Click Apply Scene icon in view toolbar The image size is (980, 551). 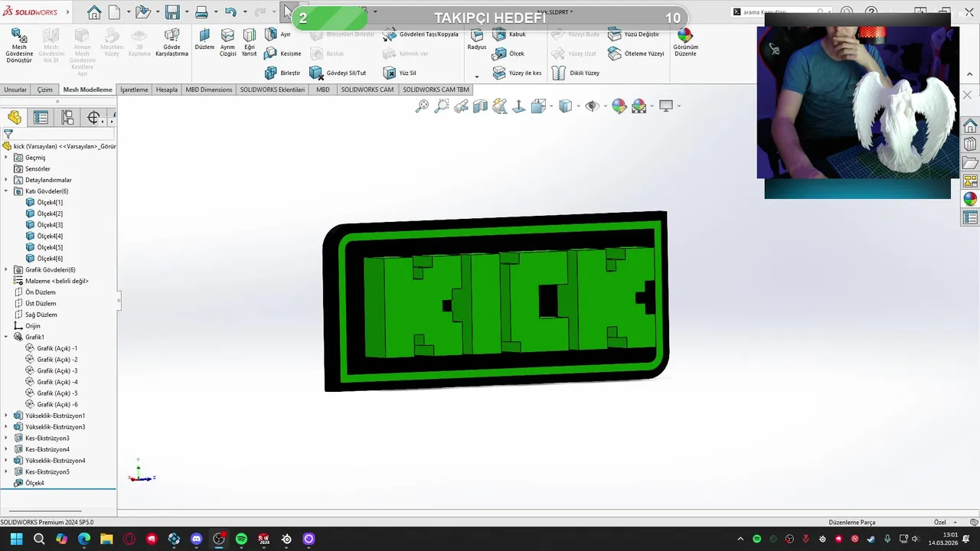tap(639, 106)
